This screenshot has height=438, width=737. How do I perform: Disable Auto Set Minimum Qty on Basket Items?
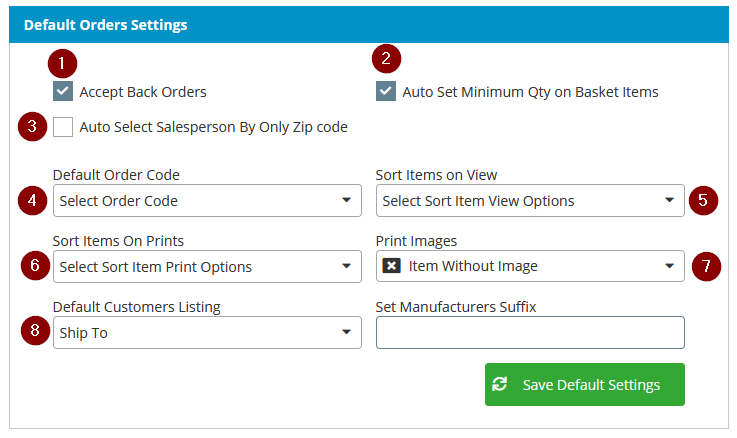(385, 91)
